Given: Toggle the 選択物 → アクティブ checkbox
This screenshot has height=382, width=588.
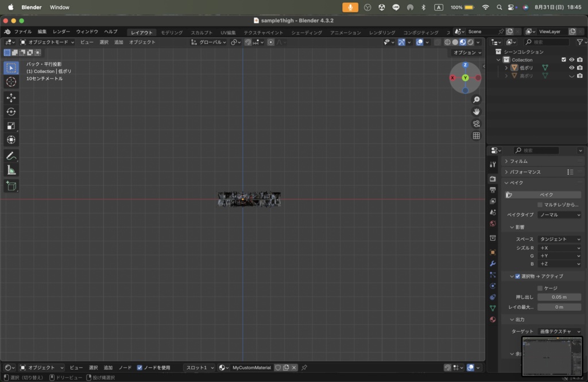Looking at the screenshot, I should (517, 276).
